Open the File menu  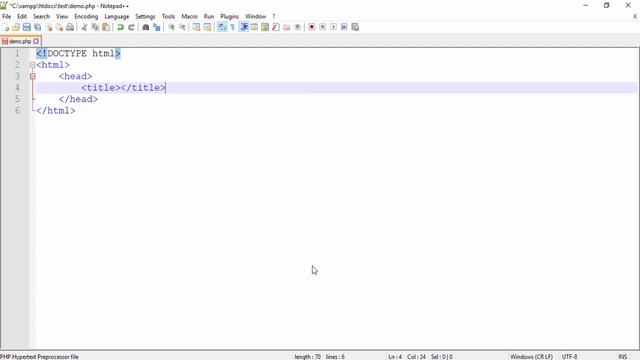7,16
